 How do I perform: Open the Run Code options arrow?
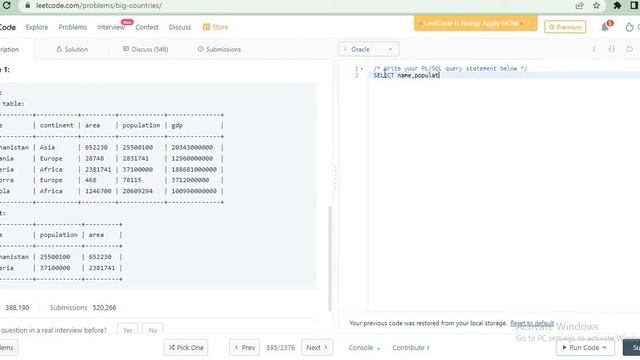point(604,347)
